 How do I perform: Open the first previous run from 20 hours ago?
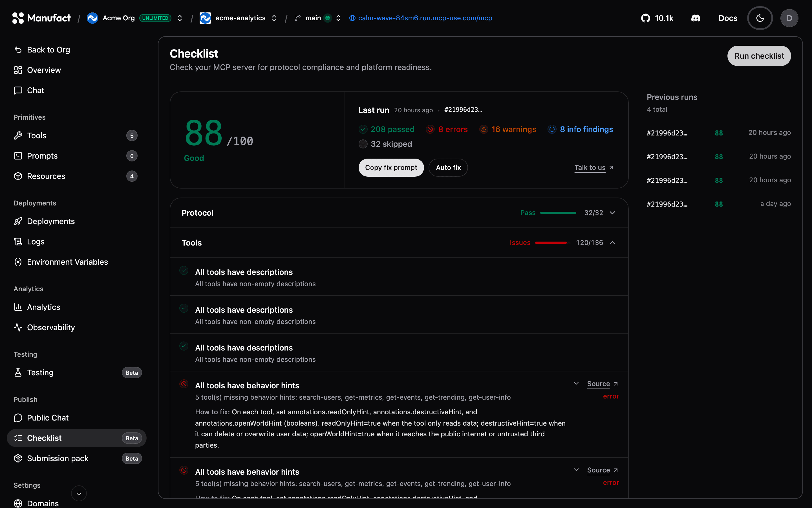coord(718,133)
